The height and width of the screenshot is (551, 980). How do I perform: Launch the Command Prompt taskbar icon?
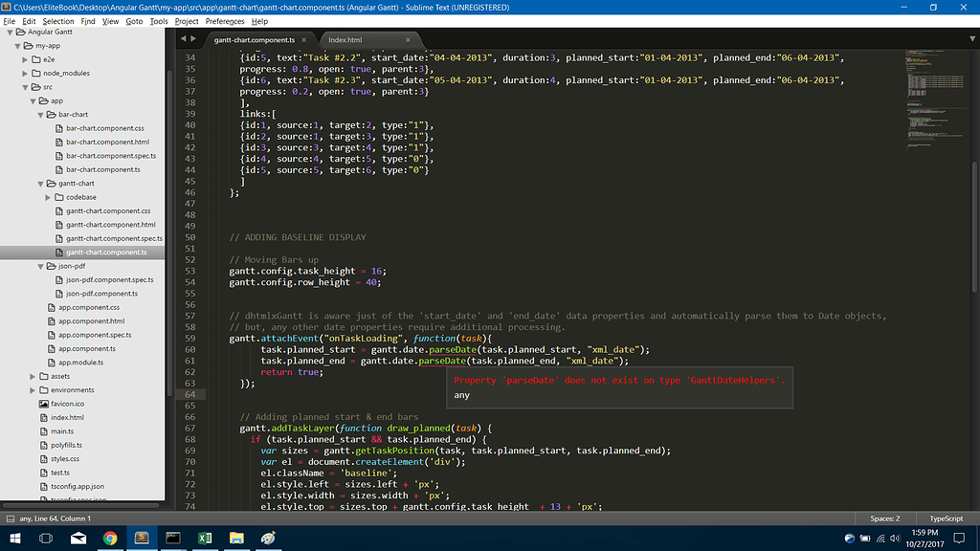[173, 539]
